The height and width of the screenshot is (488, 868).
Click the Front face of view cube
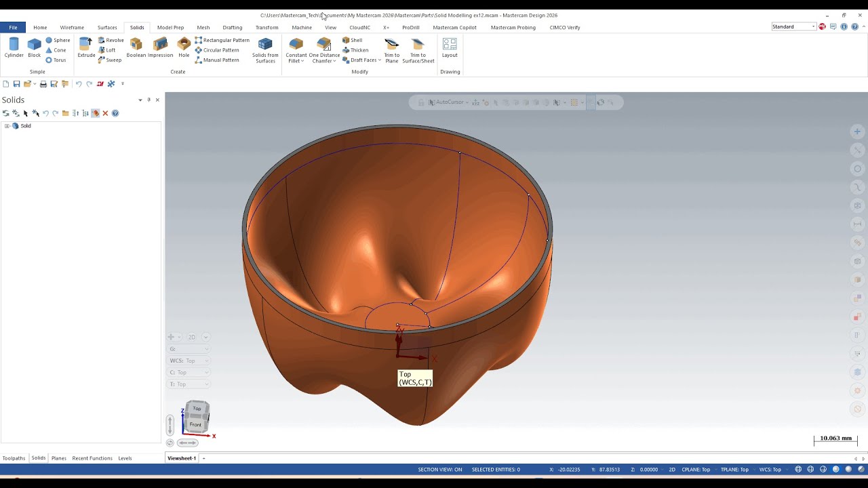(x=195, y=424)
